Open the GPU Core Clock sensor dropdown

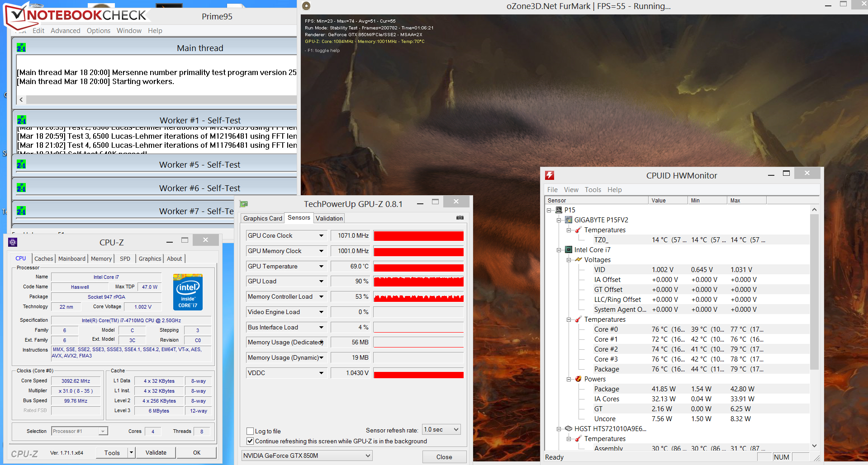(x=321, y=235)
